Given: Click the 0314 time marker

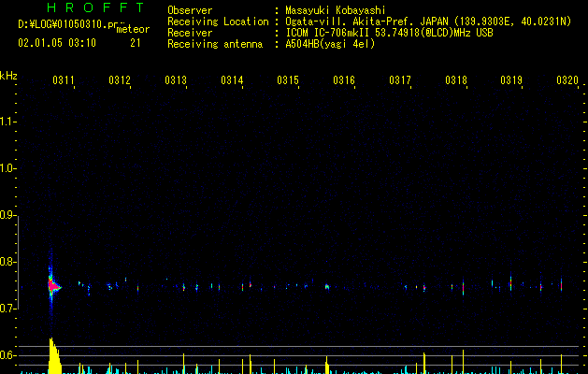Looking at the screenshot, I should click(x=232, y=80).
